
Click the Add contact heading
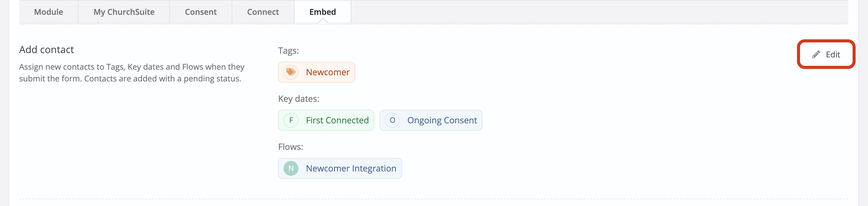click(47, 49)
